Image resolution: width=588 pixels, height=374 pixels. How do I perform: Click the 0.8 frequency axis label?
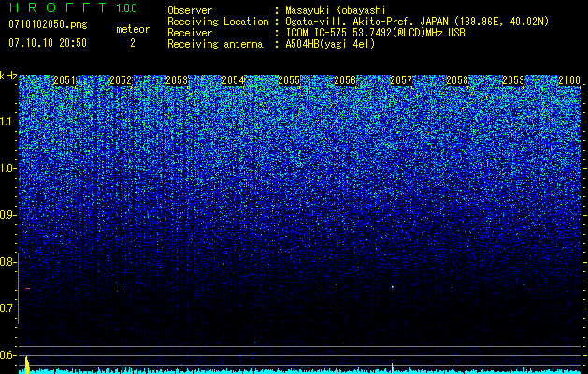coord(7,262)
